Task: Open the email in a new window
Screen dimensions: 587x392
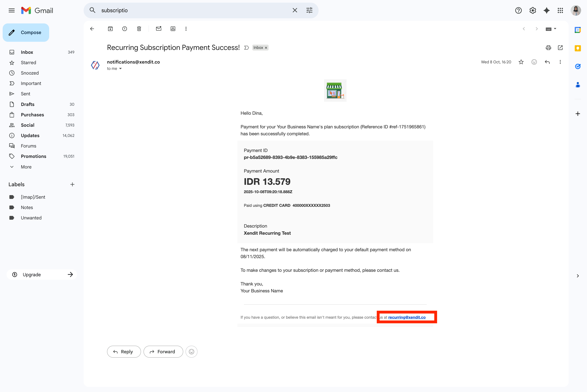Action: click(560, 47)
